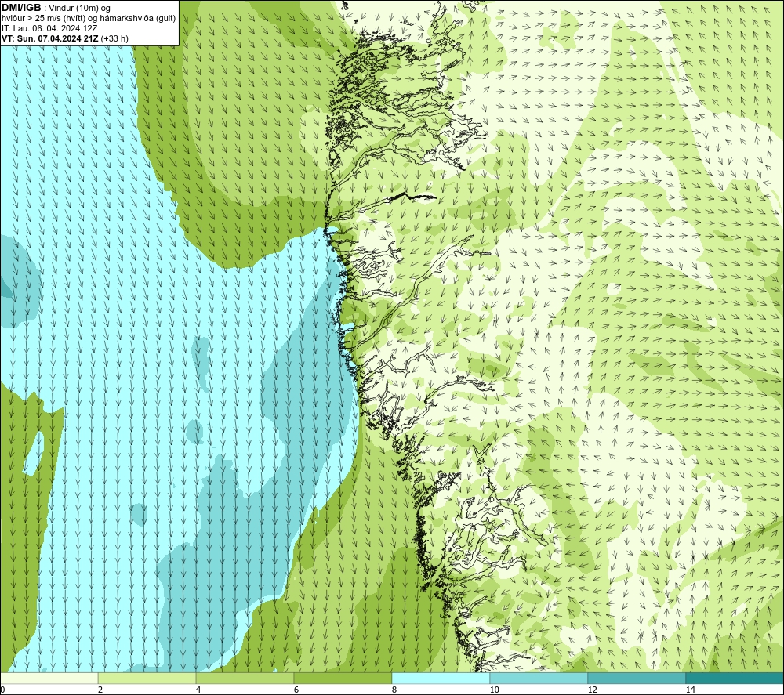Image resolution: width=784 pixels, height=695 pixels.
Task: Click the '8' scale label
Action: (x=394, y=690)
